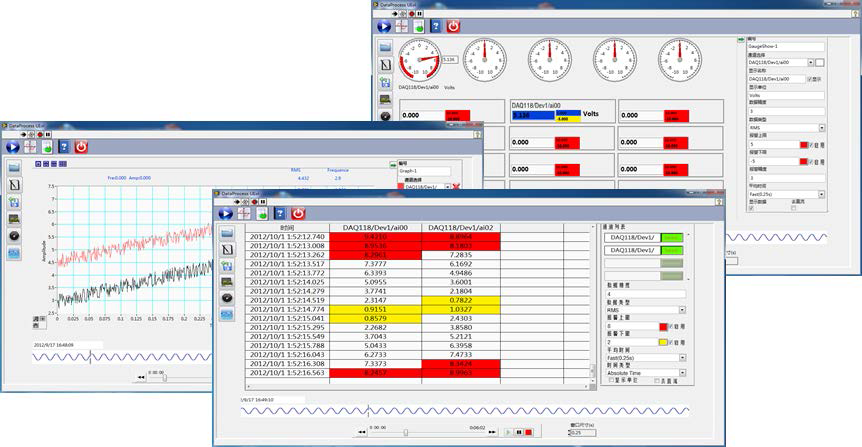Choose the oscilloscope sidebar icon in the table window

tap(227, 282)
